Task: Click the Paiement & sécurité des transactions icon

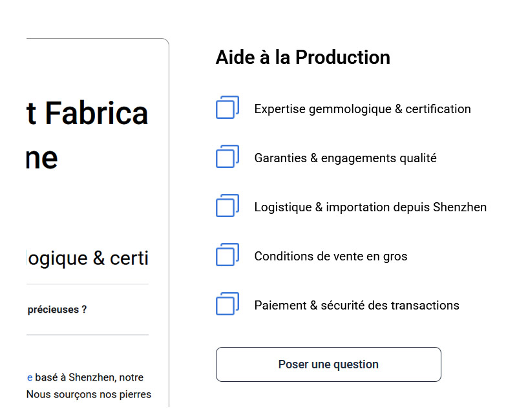Action: [x=227, y=304]
